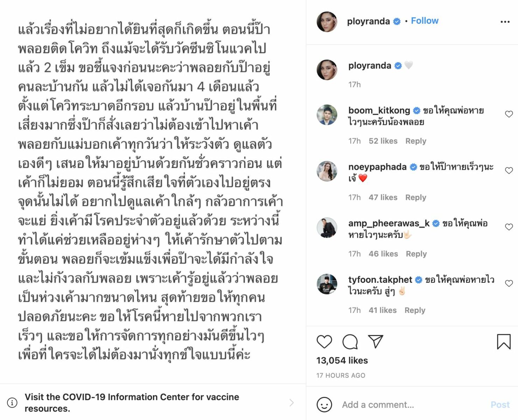The width and height of the screenshot is (518, 420).
Task: Like amp_pheerawas_k's comment heart
Action: (509, 227)
